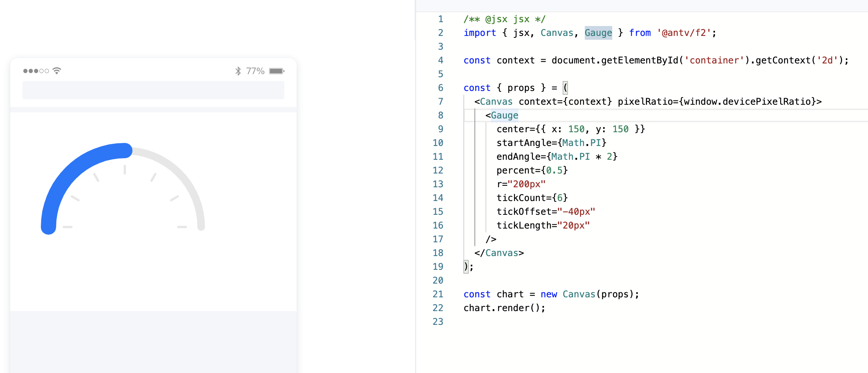Click the signal strength dots indicator
The height and width of the screenshot is (373, 868).
coord(36,71)
